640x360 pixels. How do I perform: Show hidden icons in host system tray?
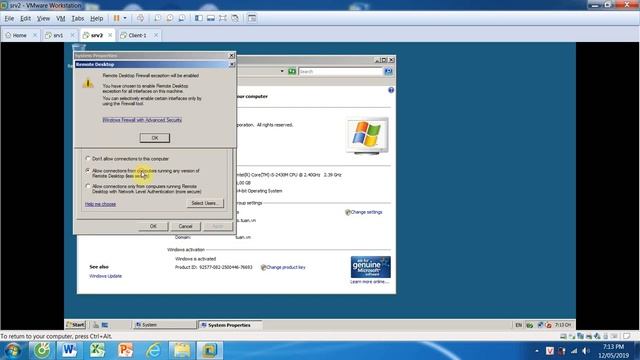(x=537, y=351)
